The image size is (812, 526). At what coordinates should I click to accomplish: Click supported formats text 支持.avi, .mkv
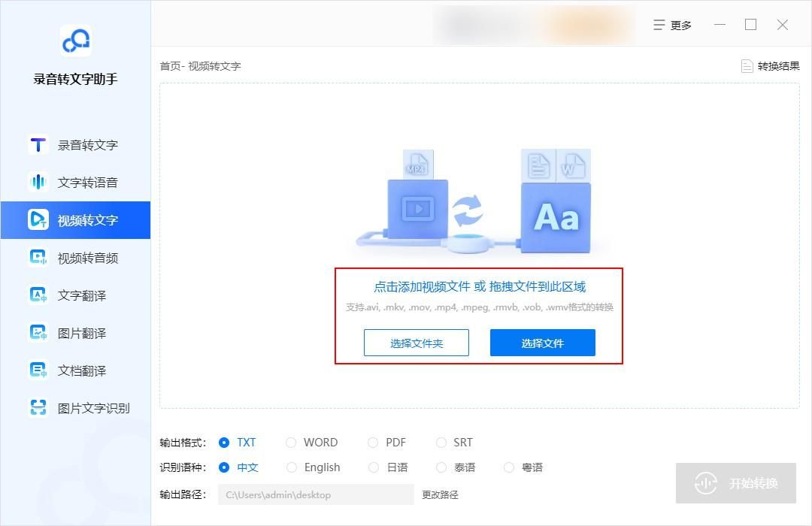[x=479, y=307]
